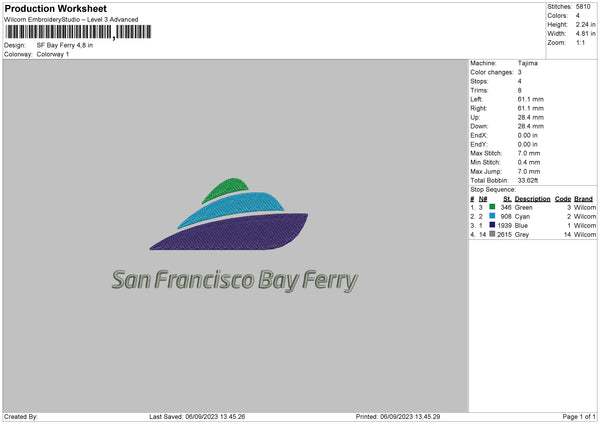Viewport: 600px width, 424px height.
Task: Click the Zoom value 1:1
Action: [580, 42]
